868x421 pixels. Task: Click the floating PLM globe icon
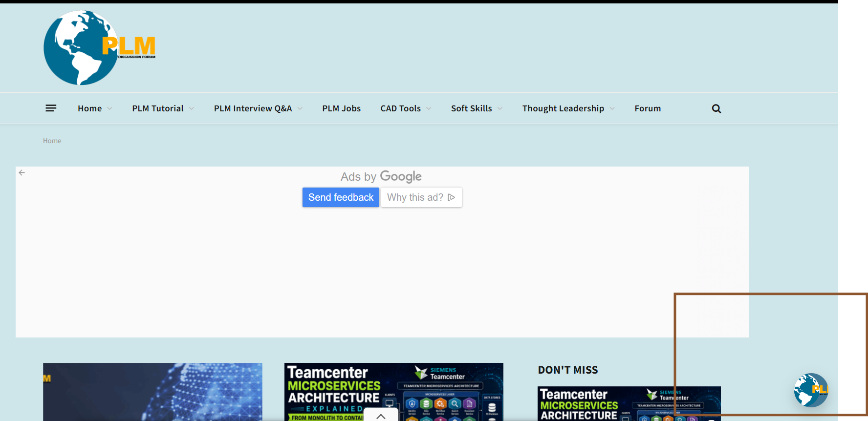pyautogui.click(x=811, y=390)
